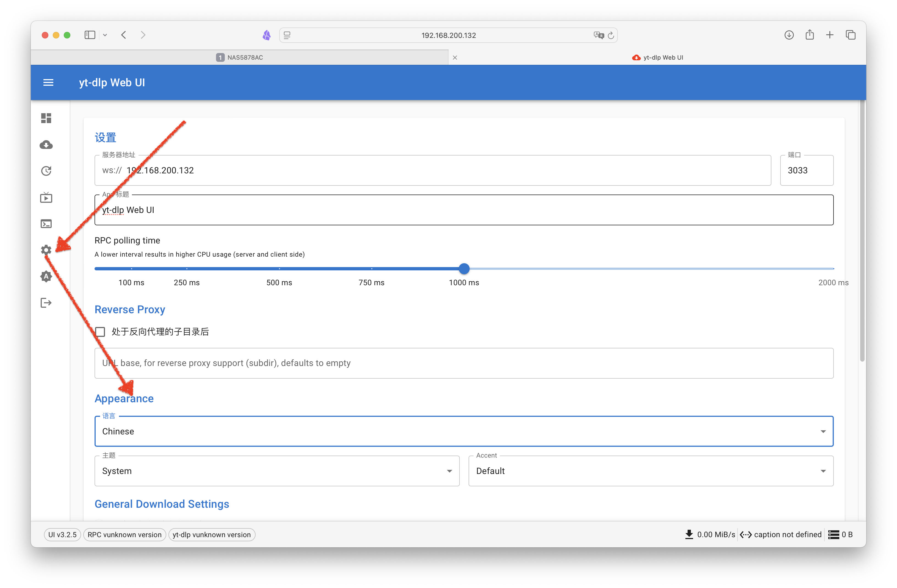The height and width of the screenshot is (588, 897).
Task: Click the 100 ms slider label
Action: coord(131,283)
